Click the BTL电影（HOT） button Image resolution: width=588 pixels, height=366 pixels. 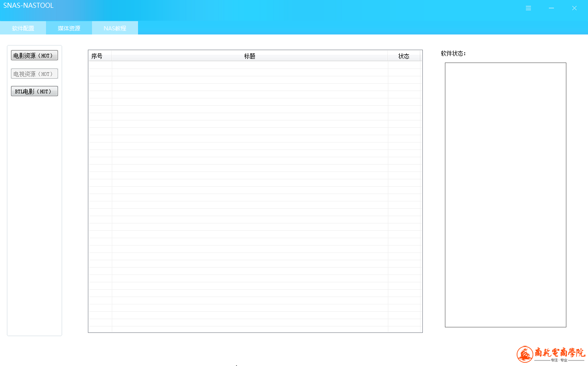tap(35, 91)
